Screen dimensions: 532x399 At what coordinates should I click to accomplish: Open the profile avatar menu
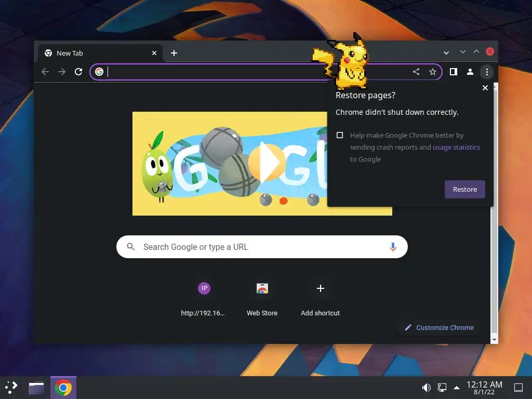[x=470, y=72]
